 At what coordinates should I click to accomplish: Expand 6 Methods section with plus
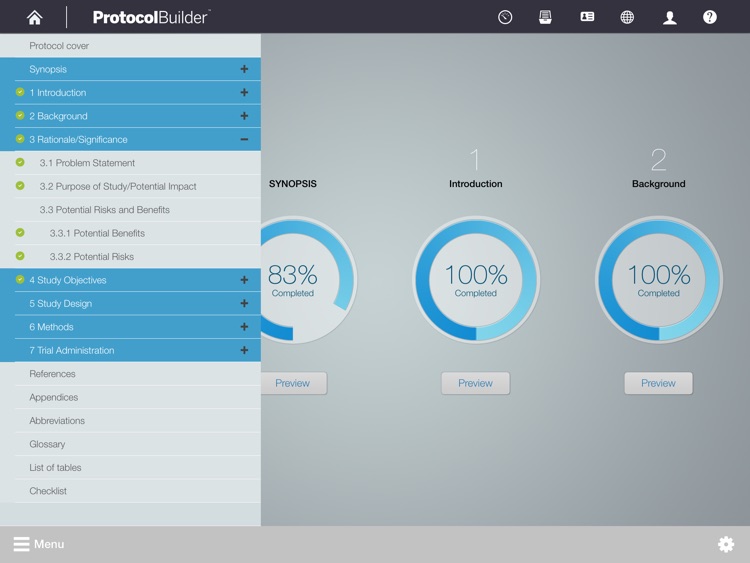tap(244, 327)
